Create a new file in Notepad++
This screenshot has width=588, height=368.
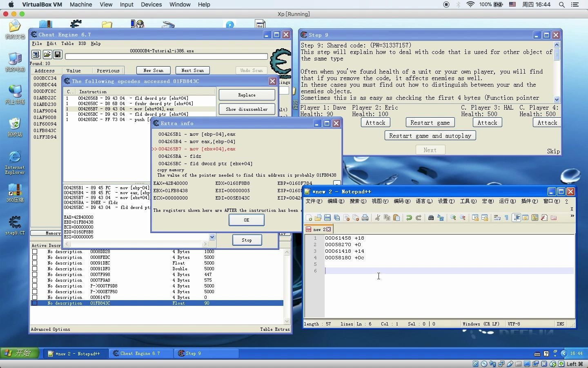[x=309, y=218]
